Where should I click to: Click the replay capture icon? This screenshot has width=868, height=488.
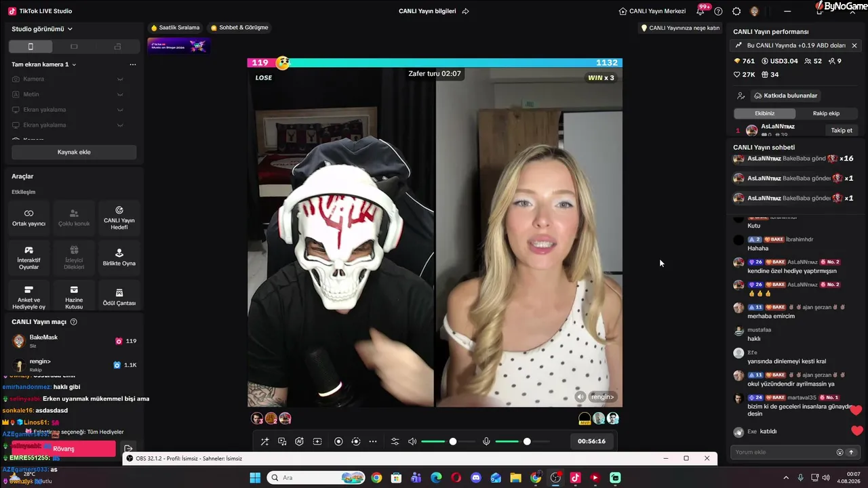click(356, 441)
